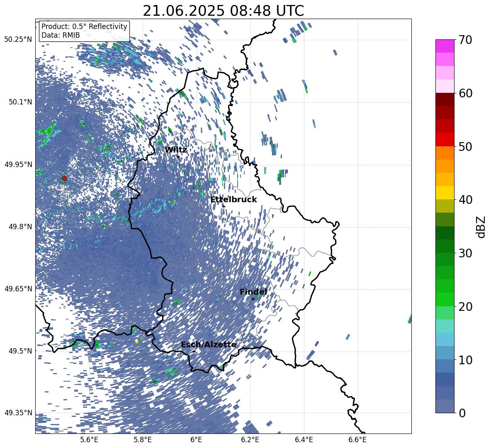Click the 5.8°E longitude label
Image resolution: width=491 pixels, height=448 pixels.
coord(143,440)
